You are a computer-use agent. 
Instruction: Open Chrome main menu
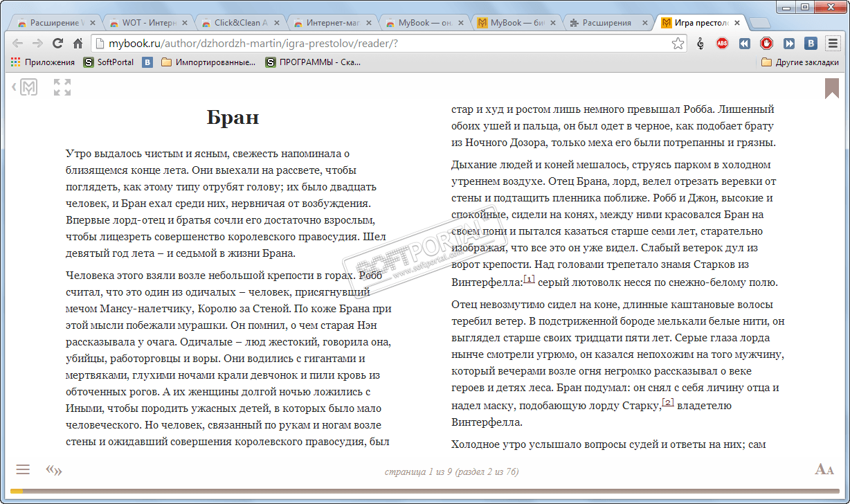(x=833, y=44)
